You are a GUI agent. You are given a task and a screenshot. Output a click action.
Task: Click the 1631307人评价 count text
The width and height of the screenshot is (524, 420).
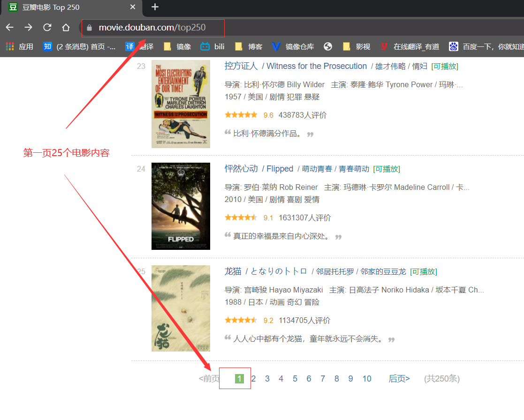pos(305,217)
